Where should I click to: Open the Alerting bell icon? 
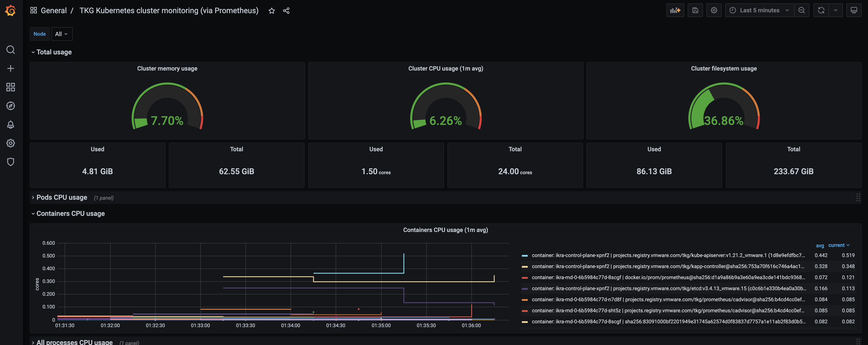click(x=10, y=124)
